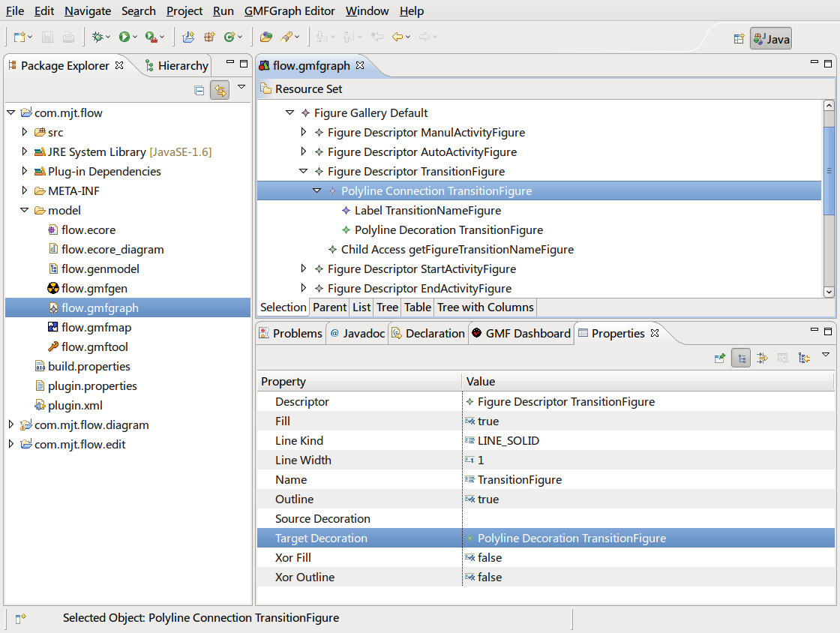Toggle Show Categories in Properties view
Image resolution: width=840 pixels, height=633 pixels.
[740, 358]
